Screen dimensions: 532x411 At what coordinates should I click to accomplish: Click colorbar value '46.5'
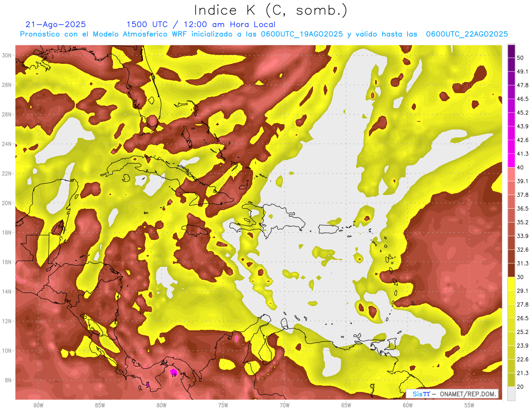pyautogui.click(x=523, y=99)
